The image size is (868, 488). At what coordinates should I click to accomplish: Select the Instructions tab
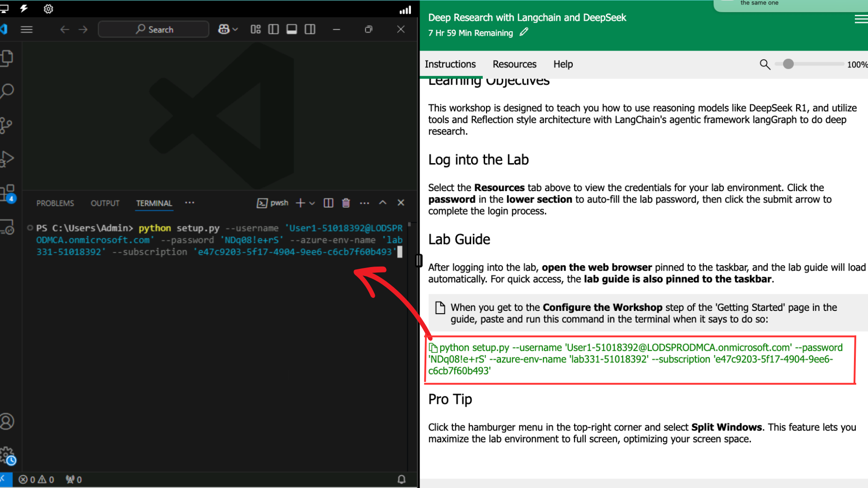(x=450, y=64)
